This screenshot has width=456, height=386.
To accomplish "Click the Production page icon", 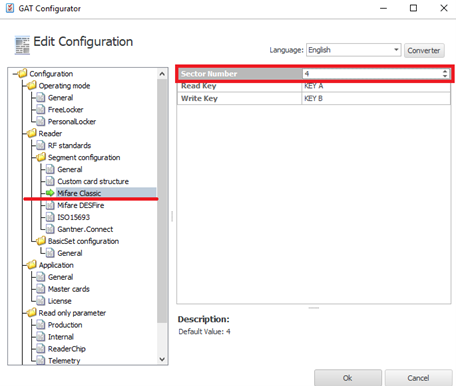I will pos(41,325).
